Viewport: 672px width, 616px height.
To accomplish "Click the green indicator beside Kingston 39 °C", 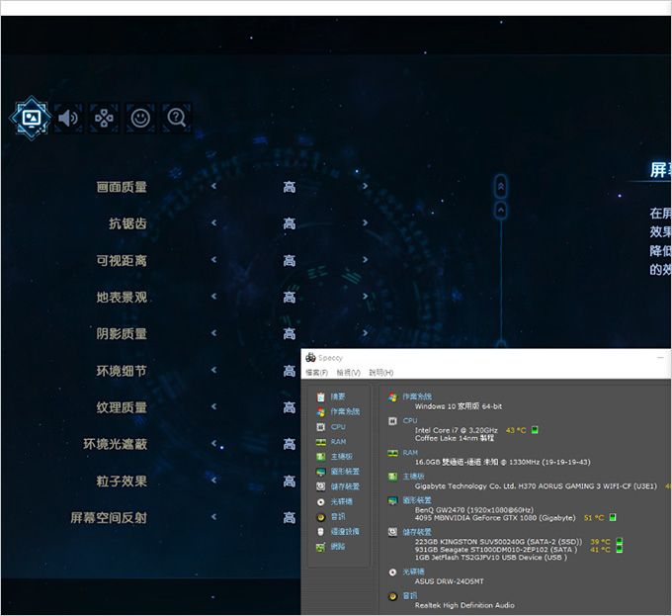I will point(619,542).
